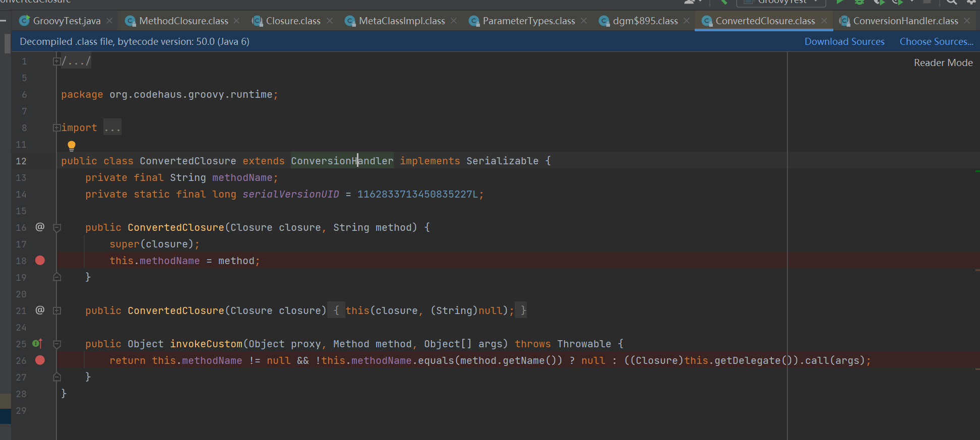This screenshot has height=440, width=980.
Task: Click the fold end marker on line 19
Action: [57, 277]
